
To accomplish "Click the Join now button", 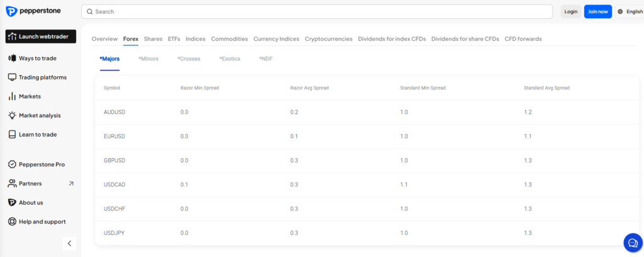I will [x=598, y=11].
